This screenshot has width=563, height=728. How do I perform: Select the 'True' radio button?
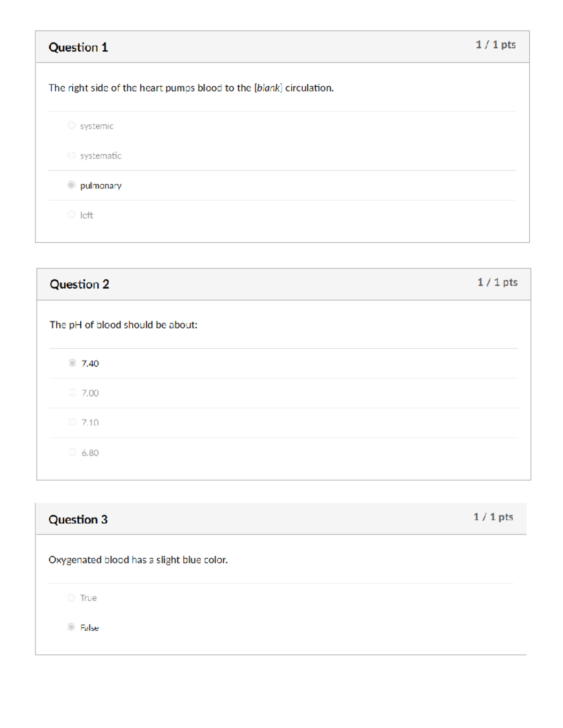[x=71, y=598]
